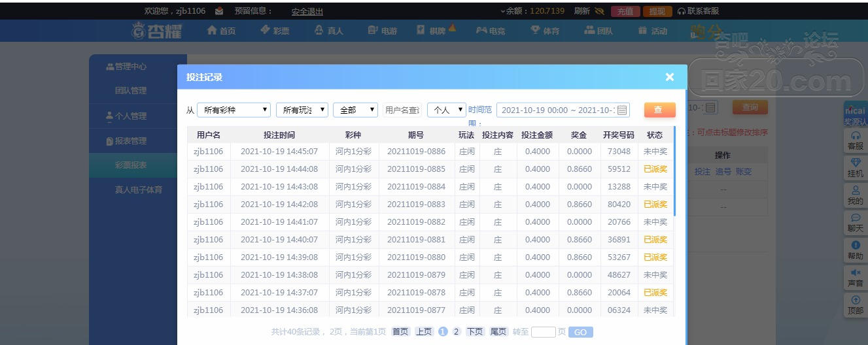The width and height of the screenshot is (868, 345).
Task: Open the 彩票 menu in navigation bar
Action: pyautogui.click(x=275, y=31)
